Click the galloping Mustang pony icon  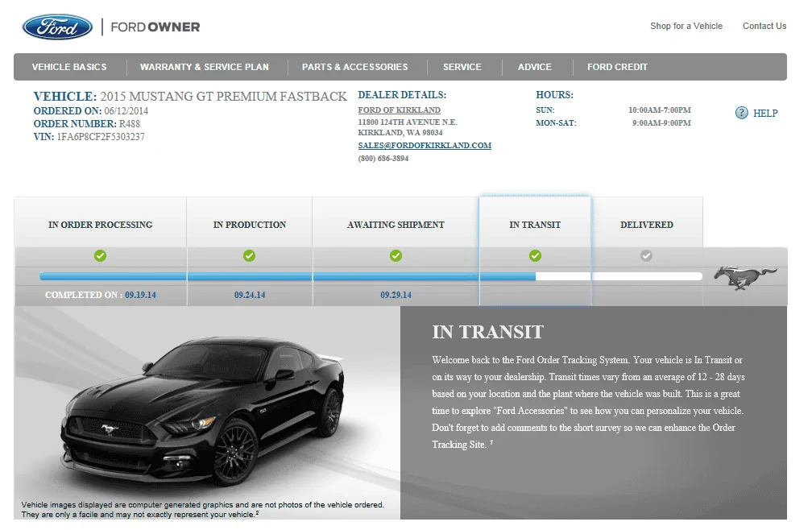pyautogui.click(x=744, y=277)
